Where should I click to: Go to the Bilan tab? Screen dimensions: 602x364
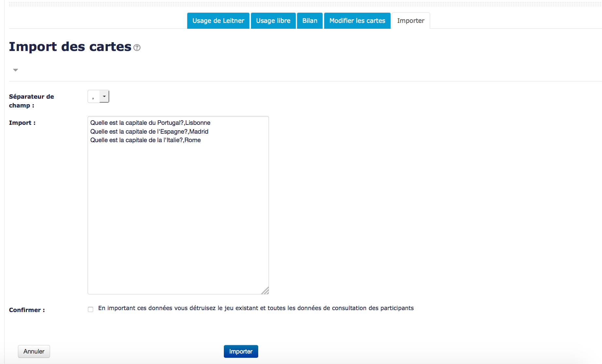309,21
